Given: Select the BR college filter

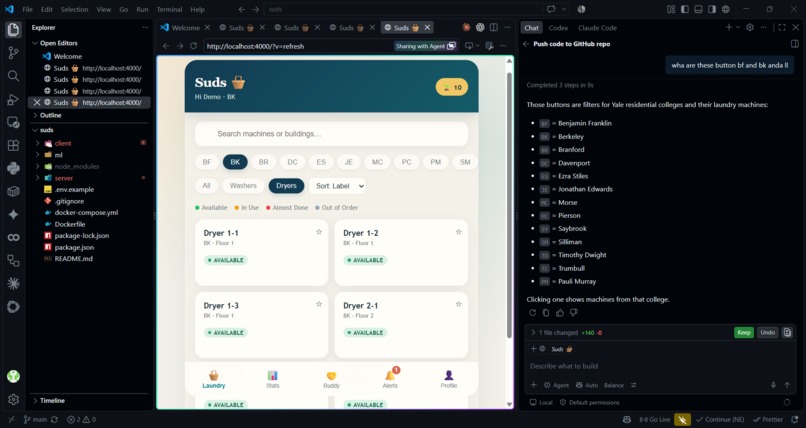Looking at the screenshot, I should click(x=264, y=162).
